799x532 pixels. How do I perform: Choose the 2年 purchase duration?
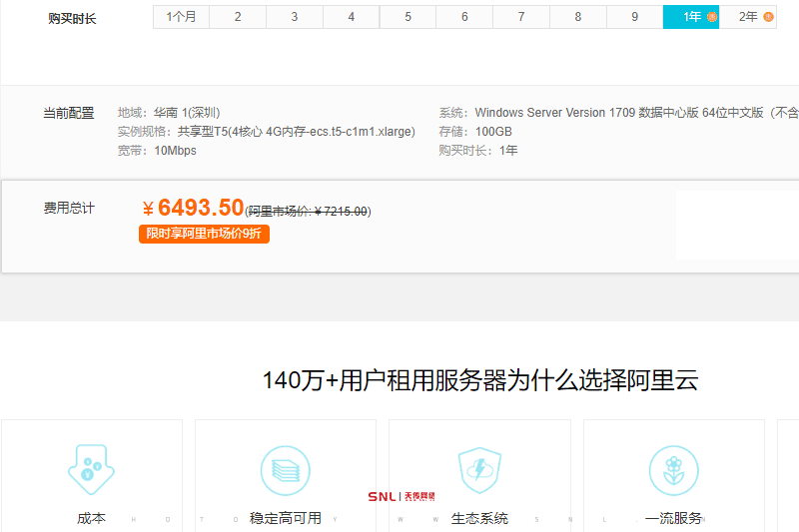(748, 17)
